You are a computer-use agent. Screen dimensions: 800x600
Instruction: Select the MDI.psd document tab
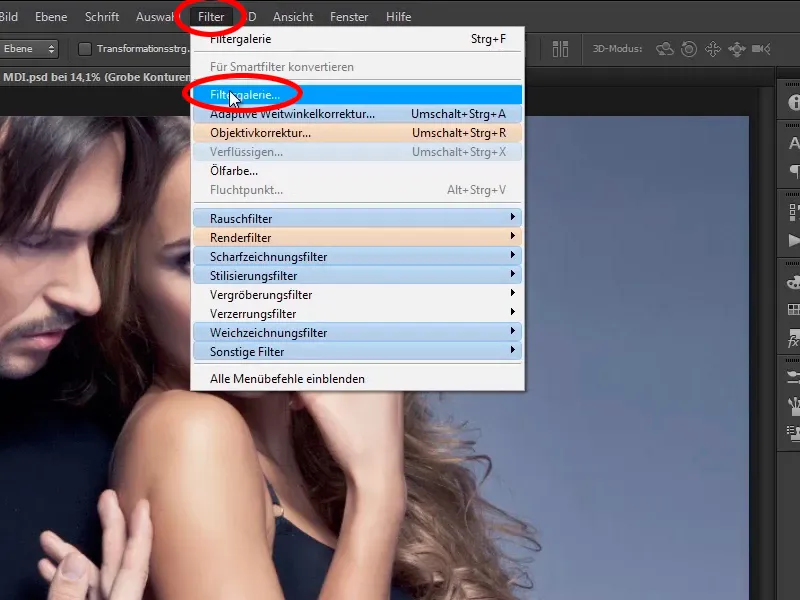[95, 77]
